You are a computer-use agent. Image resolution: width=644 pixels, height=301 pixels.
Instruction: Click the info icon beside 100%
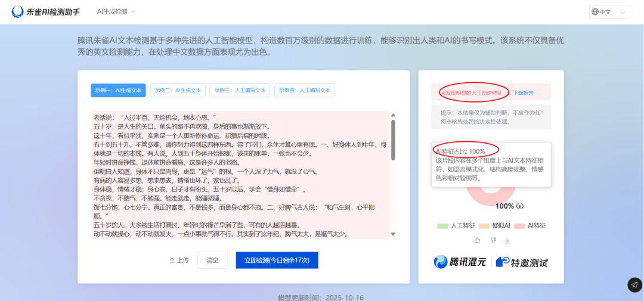pos(520,206)
